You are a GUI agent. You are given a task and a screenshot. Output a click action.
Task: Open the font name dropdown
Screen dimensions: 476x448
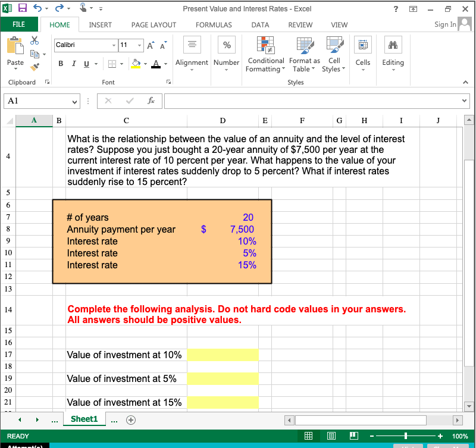coord(112,45)
